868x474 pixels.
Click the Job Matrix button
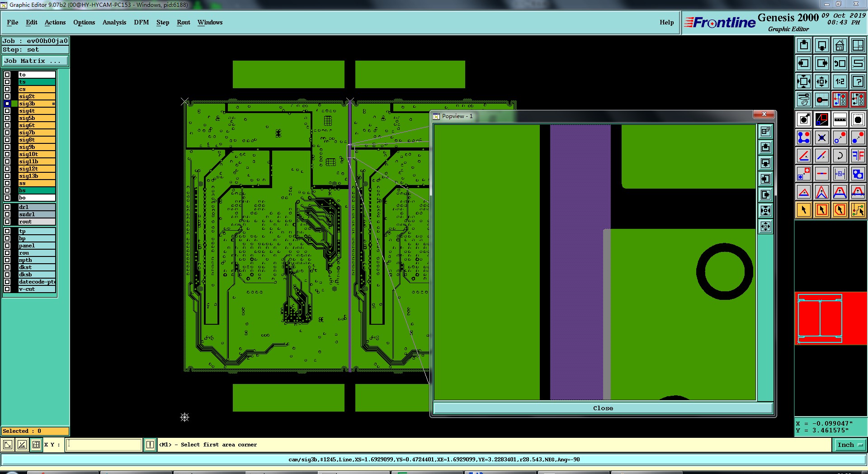click(35, 61)
